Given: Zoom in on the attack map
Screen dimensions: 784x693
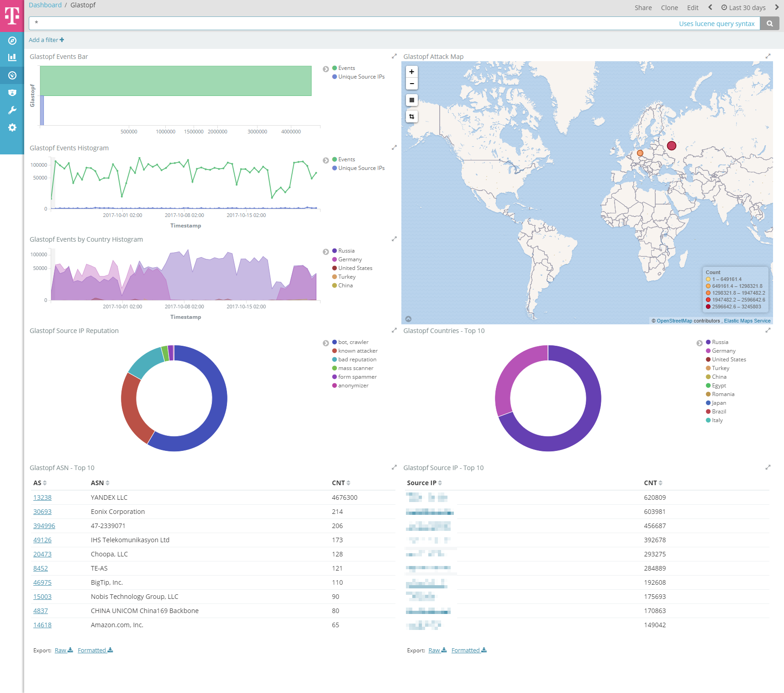Looking at the screenshot, I should [x=412, y=72].
